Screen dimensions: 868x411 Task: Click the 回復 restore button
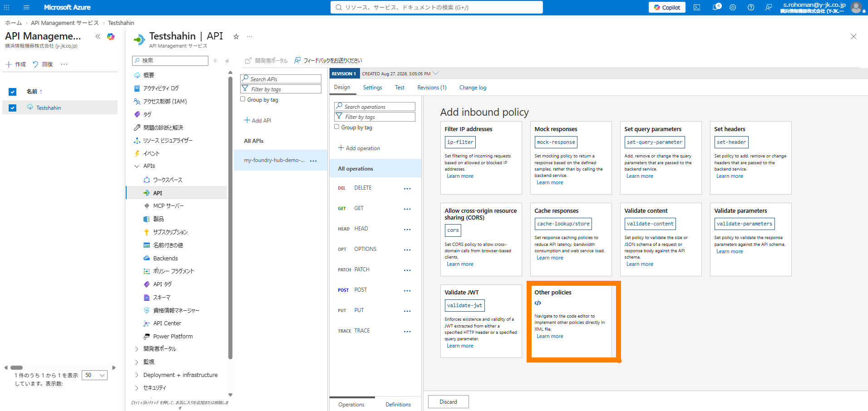(x=43, y=64)
